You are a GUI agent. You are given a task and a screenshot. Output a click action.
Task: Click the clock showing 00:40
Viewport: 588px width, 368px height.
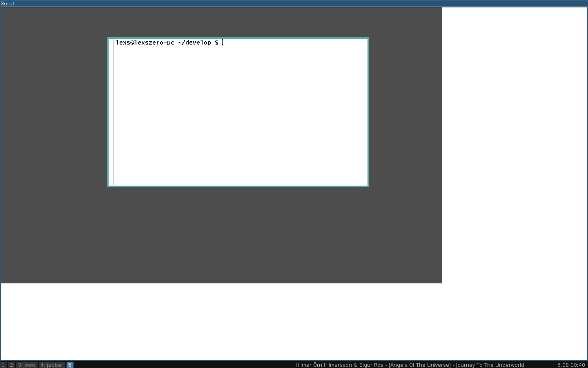click(578, 365)
